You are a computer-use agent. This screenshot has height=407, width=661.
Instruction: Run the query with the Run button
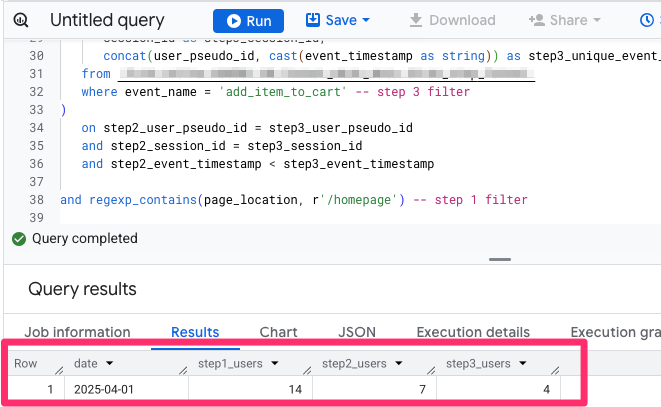coord(248,20)
